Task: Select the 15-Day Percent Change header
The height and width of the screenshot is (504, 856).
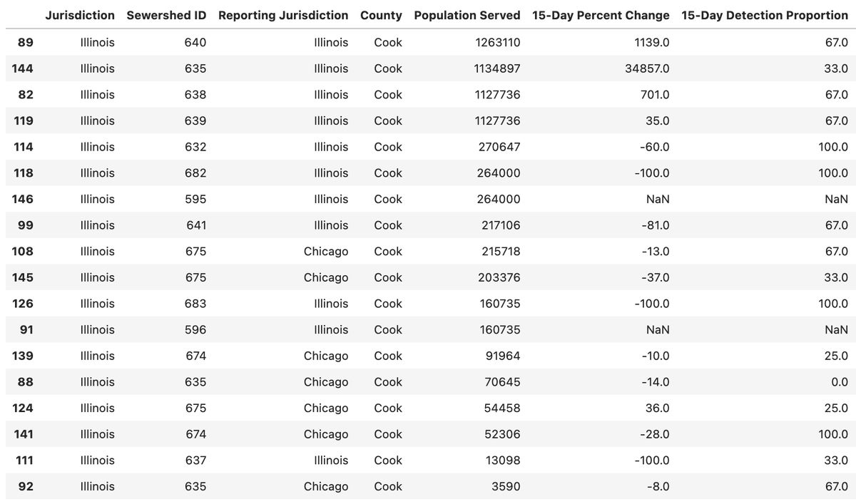Action: point(601,15)
